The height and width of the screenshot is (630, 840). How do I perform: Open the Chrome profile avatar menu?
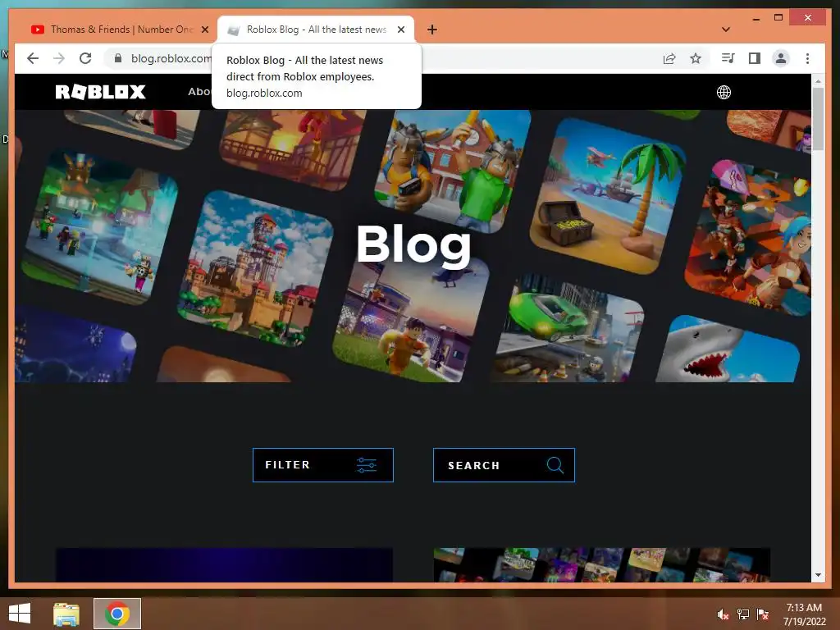tap(781, 58)
